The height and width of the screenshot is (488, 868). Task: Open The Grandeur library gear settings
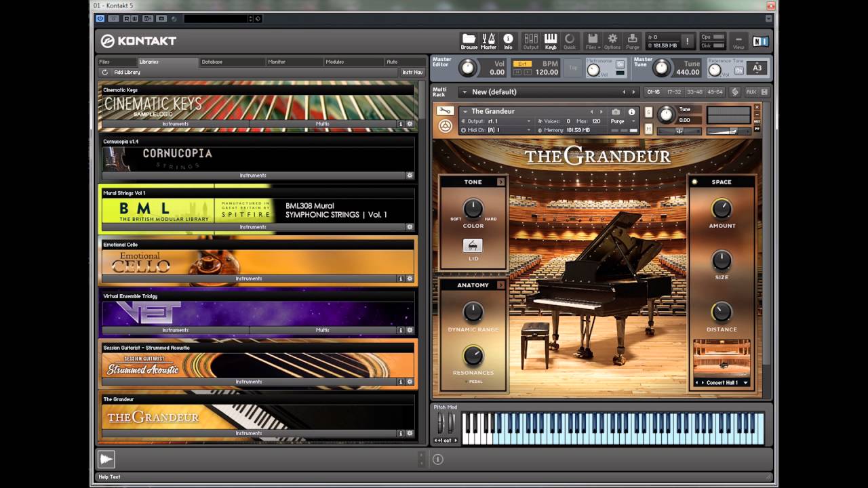click(410, 433)
